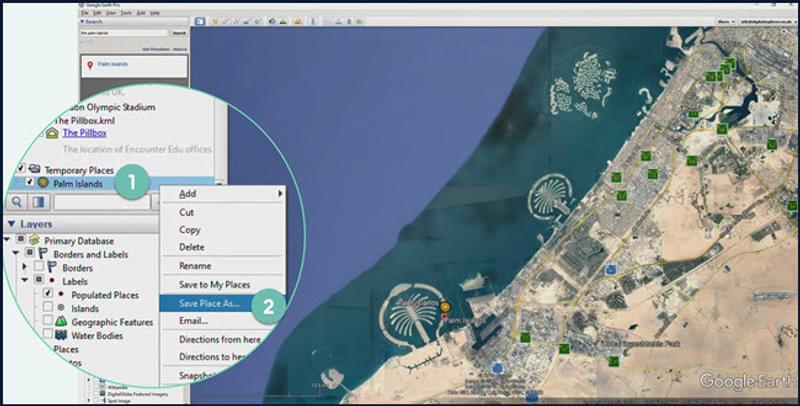Open The Pillbox link

tap(85, 133)
